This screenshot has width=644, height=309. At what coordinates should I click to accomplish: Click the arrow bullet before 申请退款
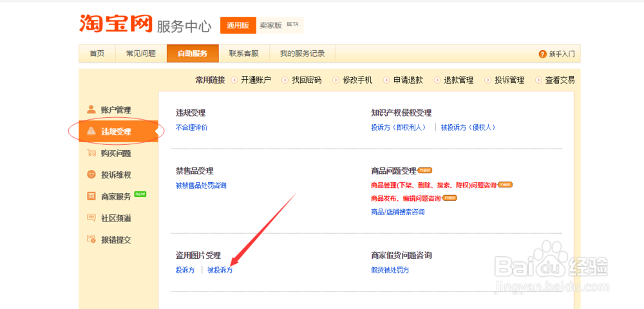386,80
